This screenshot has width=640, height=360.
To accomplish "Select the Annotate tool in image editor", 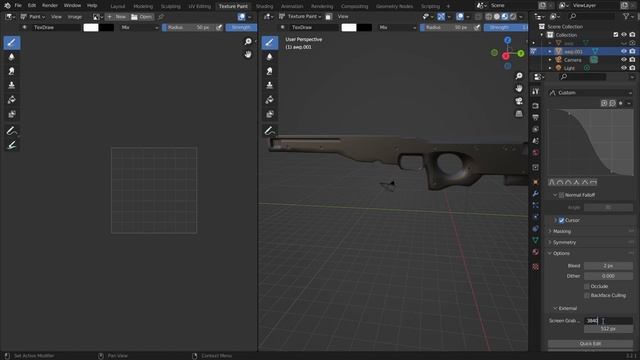I will [x=12, y=131].
